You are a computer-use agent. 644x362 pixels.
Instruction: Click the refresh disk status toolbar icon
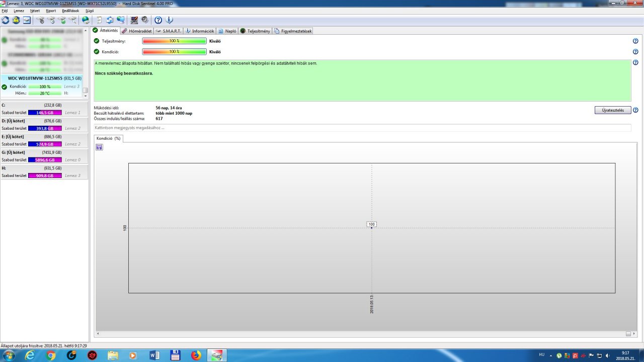6,20
